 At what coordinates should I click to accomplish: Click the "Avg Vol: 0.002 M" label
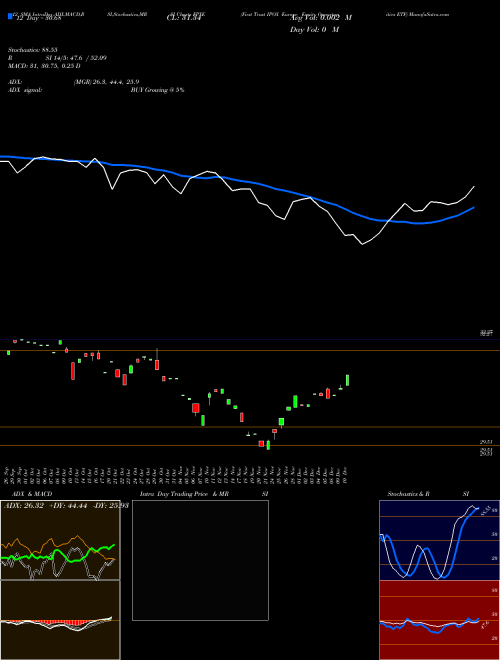(x=321, y=18)
